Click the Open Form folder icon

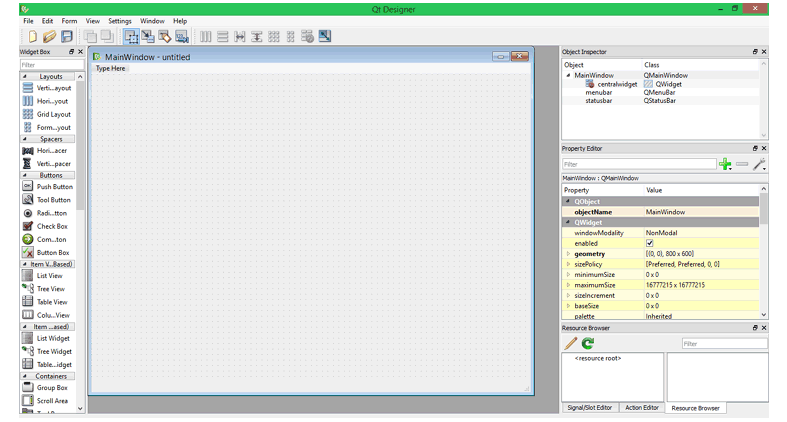point(49,37)
